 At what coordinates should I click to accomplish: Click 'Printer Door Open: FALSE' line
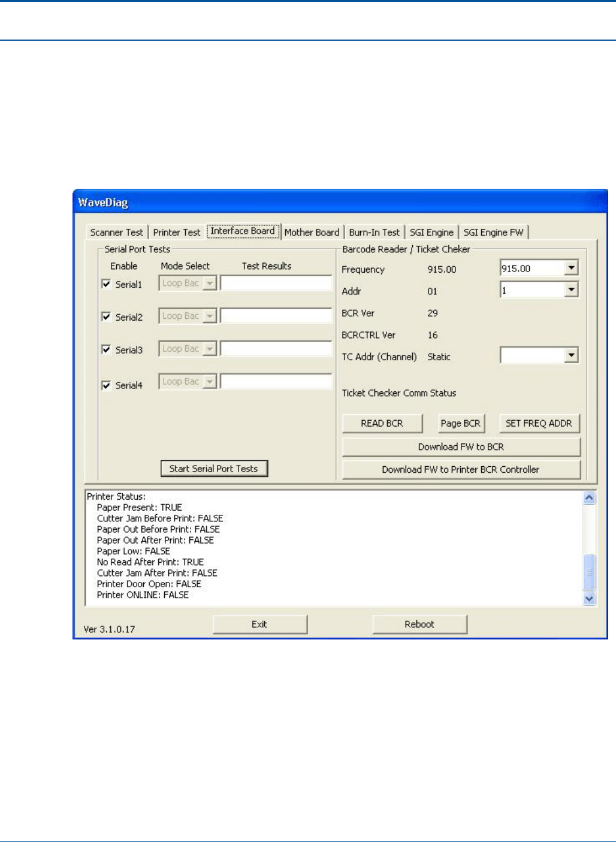coord(149,584)
